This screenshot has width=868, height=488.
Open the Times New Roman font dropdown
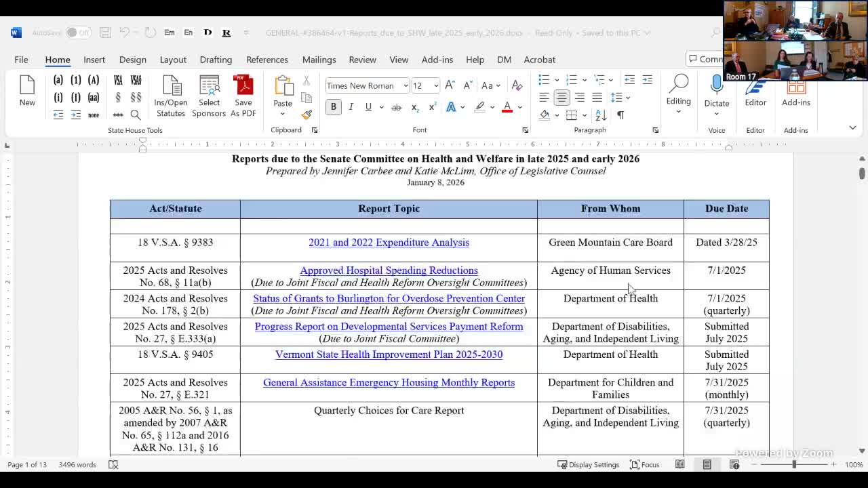[x=406, y=85]
